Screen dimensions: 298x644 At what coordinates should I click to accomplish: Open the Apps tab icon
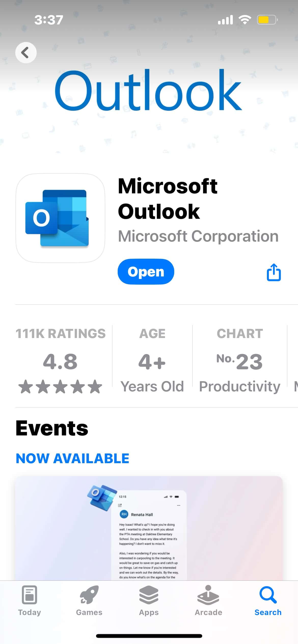click(149, 595)
